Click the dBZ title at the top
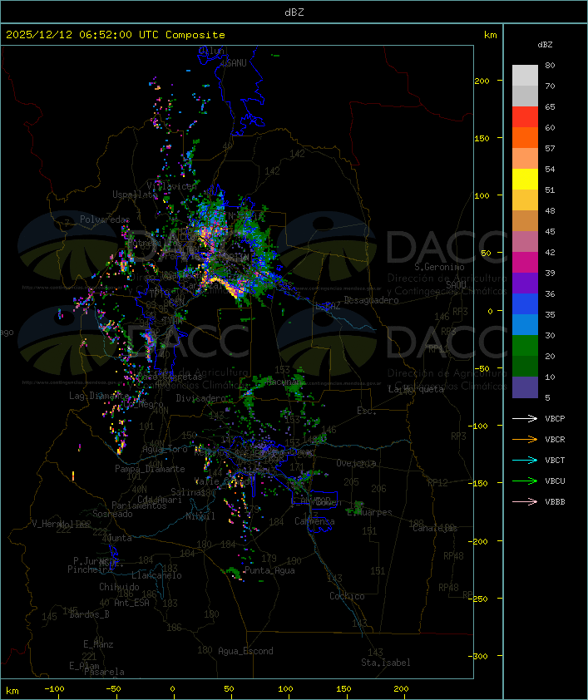The width and height of the screenshot is (588, 700). [x=294, y=12]
